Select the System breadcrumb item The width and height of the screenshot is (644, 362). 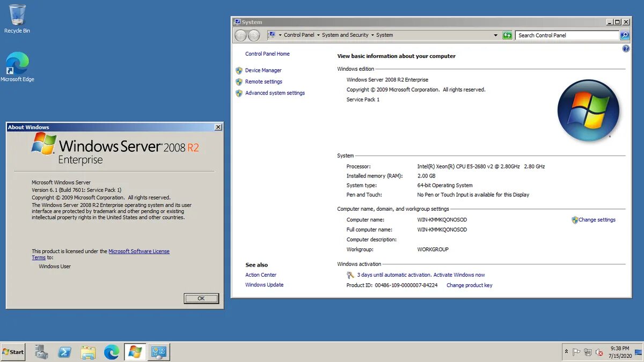pos(384,35)
